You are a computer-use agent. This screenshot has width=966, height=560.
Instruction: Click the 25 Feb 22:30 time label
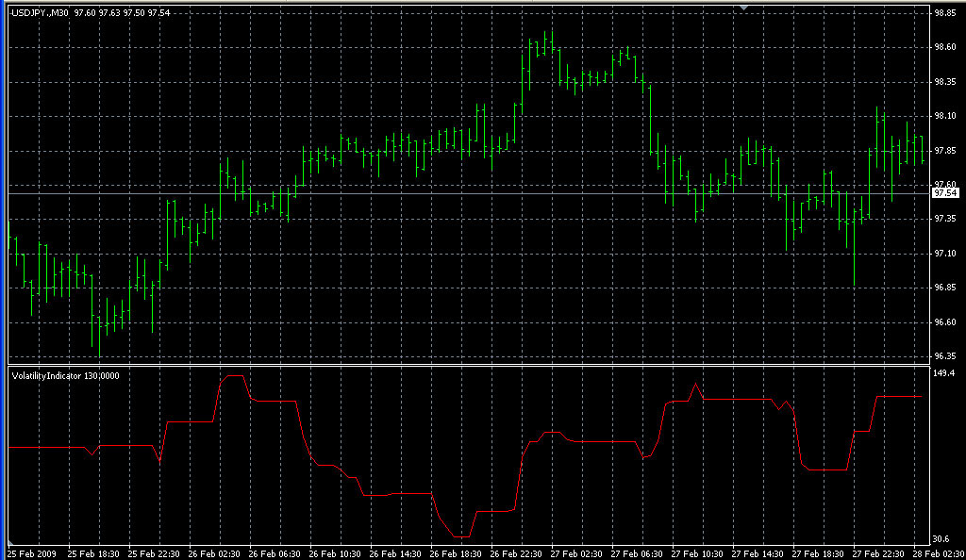coord(154,553)
